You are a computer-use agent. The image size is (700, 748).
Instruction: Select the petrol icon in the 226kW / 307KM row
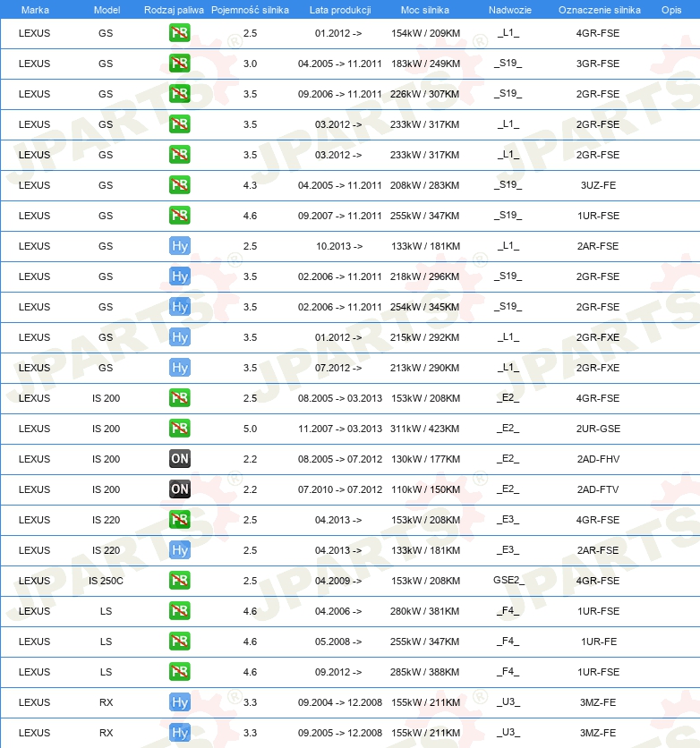tap(179, 93)
